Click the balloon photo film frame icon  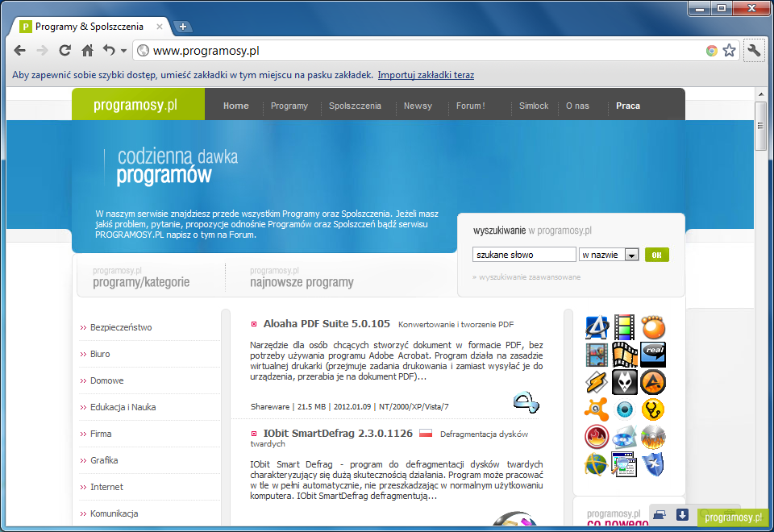point(597,355)
